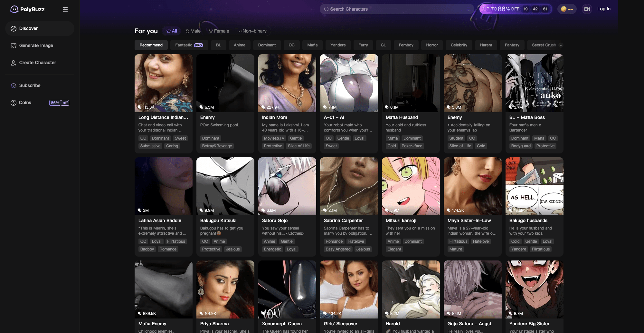Open the Mitsuri kanroji character thumbnail
Screen dimensions: 644x333
[x=411, y=186]
